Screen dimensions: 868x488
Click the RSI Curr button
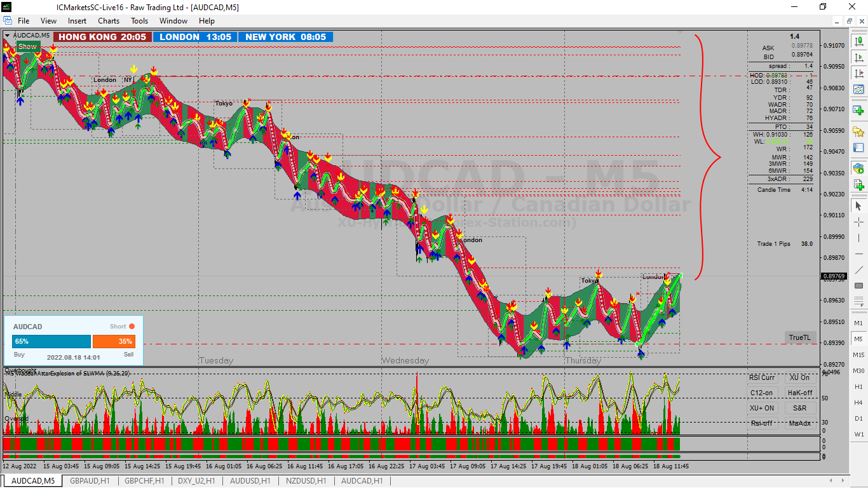[762, 377]
